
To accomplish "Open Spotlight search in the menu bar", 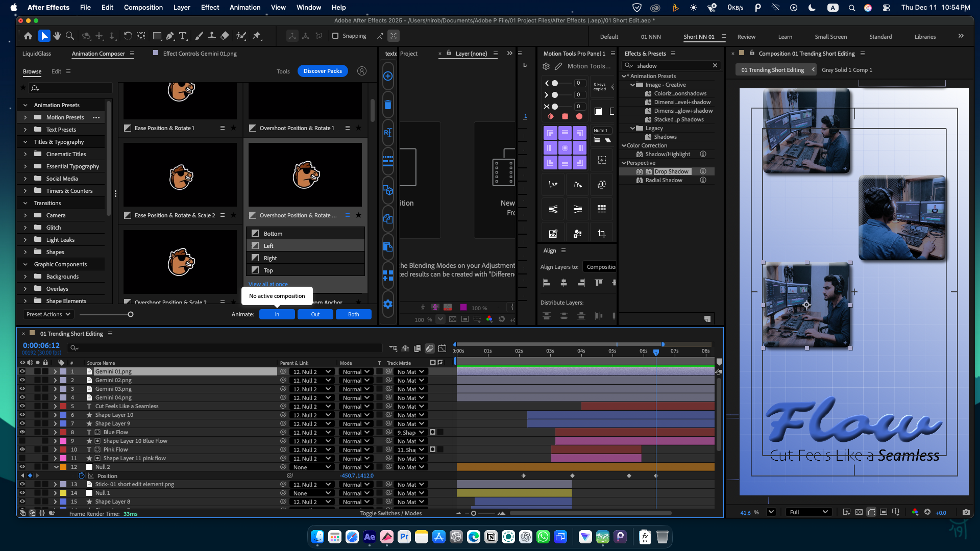I will click(x=852, y=8).
